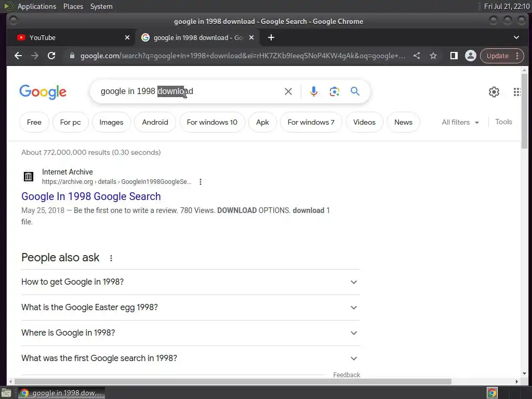Image resolution: width=532 pixels, height=399 pixels.
Task: Start voice search with microphone
Action: (314, 91)
